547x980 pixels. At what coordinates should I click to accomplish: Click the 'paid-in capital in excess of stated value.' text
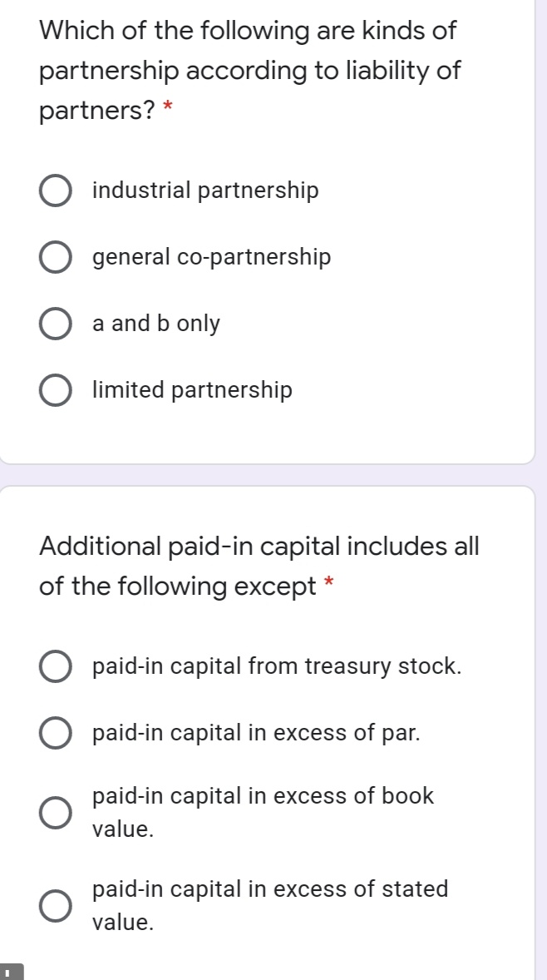pyautogui.click(x=269, y=905)
